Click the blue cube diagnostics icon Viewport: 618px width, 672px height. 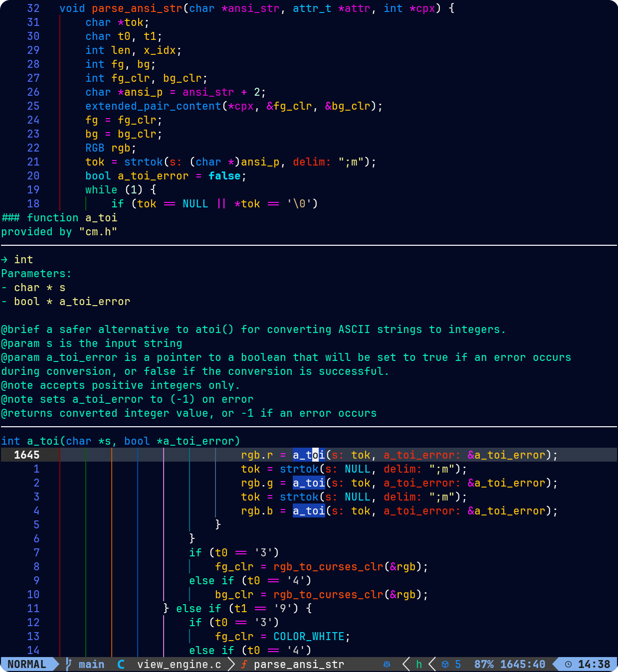(x=445, y=665)
